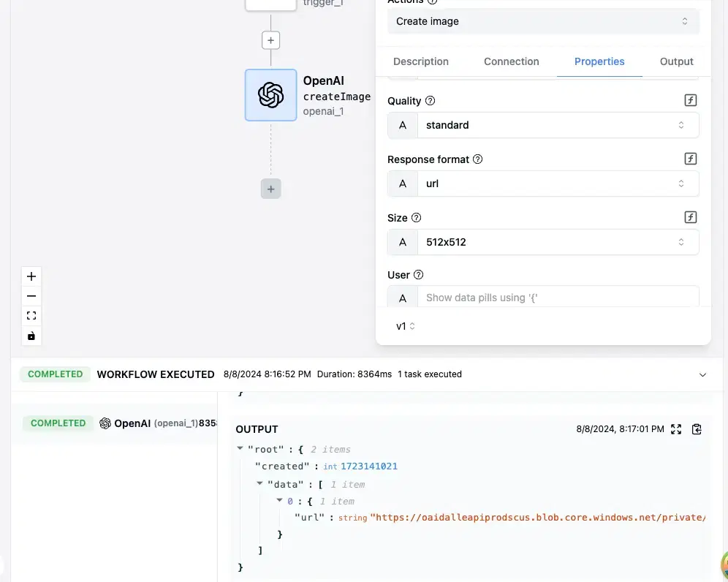
Task: Click the User data pills input field
Action: [x=558, y=298]
